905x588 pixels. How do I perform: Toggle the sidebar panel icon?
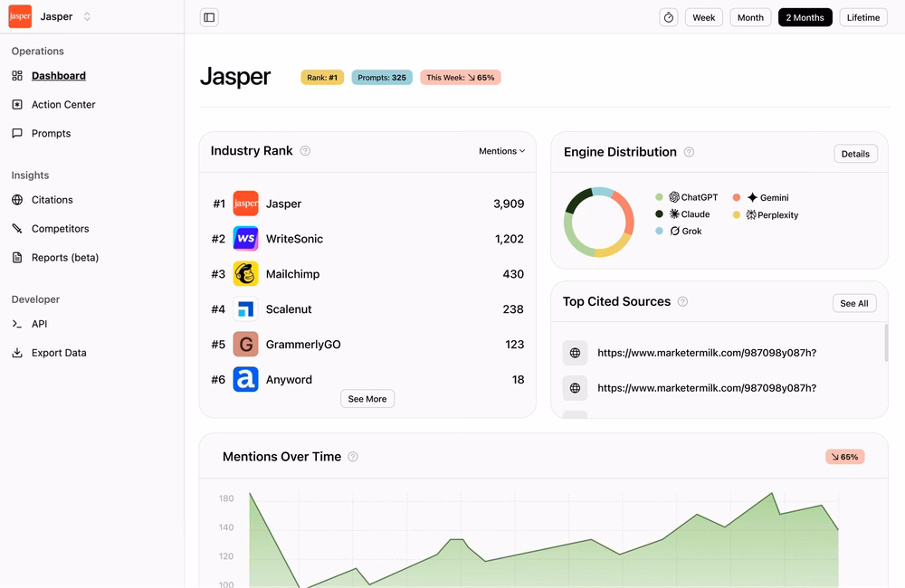click(209, 17)
